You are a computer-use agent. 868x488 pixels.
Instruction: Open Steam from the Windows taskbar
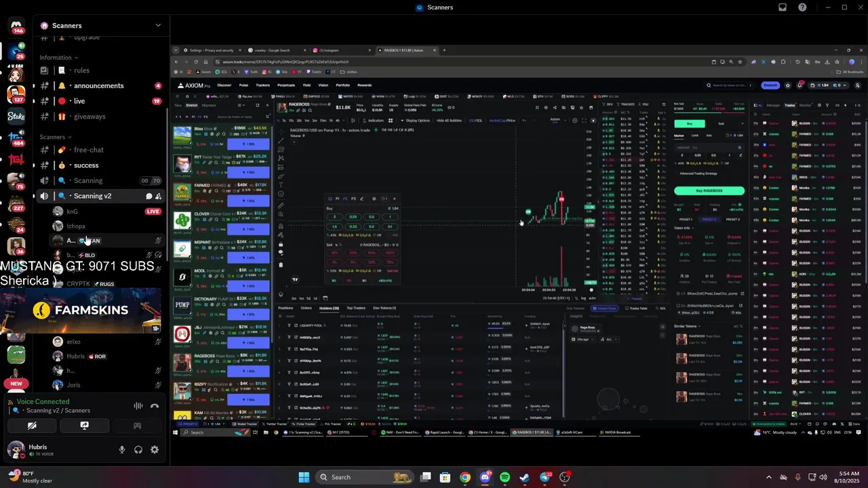(x=525, y=477)
